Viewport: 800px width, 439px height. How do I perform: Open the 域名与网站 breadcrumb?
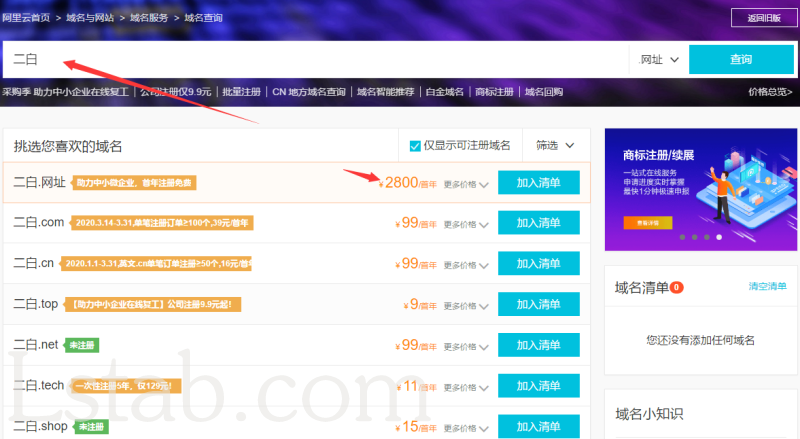point(90,18)
